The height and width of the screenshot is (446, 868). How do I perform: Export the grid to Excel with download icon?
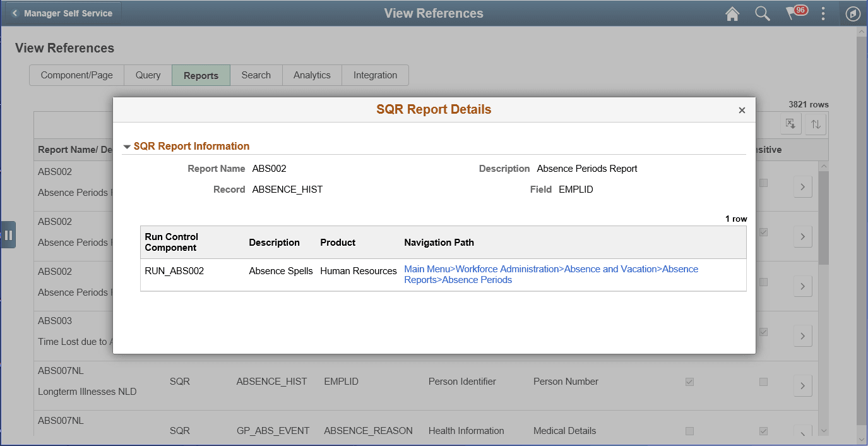[x=790, y=124]
